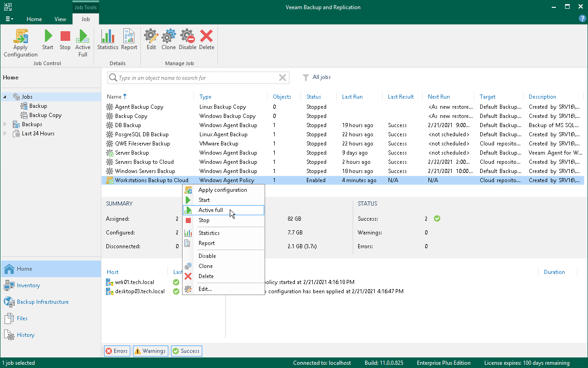Expand the Last 24 Hours node
Viewport: 588px width, 368px height.
click(x=5, y=134)
